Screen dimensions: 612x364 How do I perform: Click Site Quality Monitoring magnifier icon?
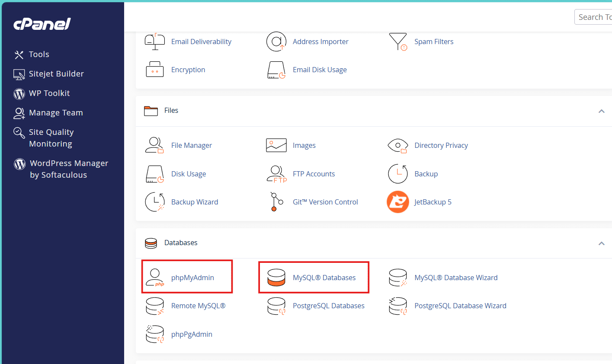click(19, 133)
